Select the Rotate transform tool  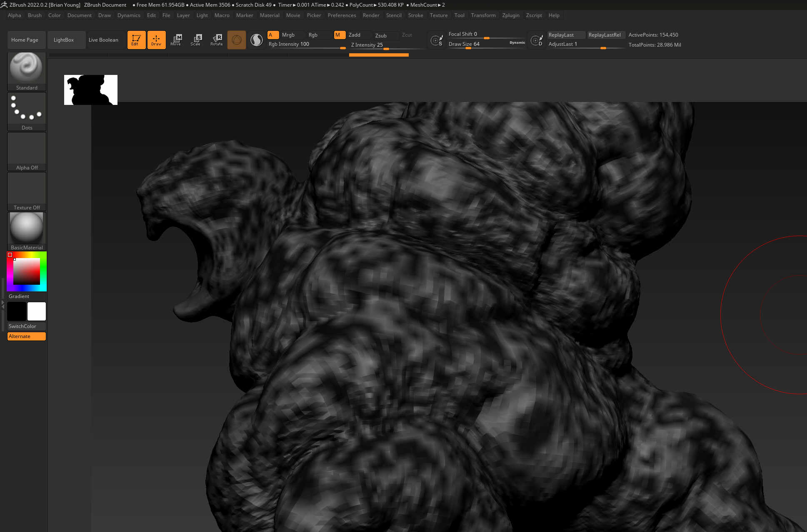tap(217, 40)
